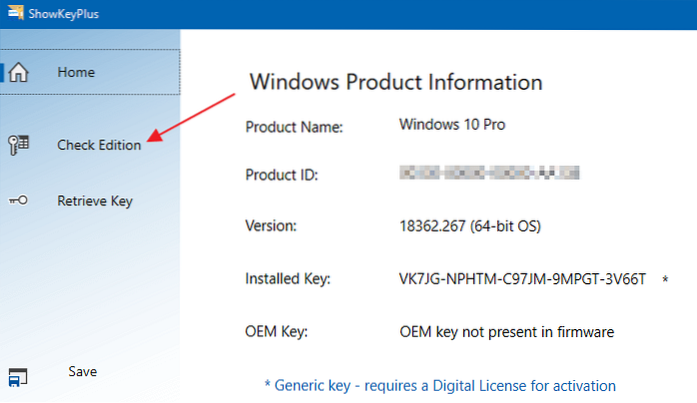Click the Generic key Digital License note
Screen dimensions: 697x403
pyautogui.click(x=440, y=386)
